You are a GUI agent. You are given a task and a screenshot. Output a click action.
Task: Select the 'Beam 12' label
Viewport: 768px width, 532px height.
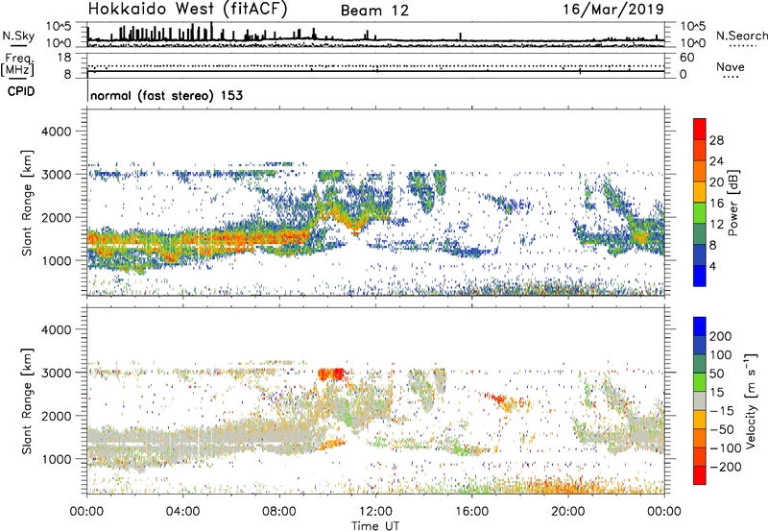coord(374,11)
